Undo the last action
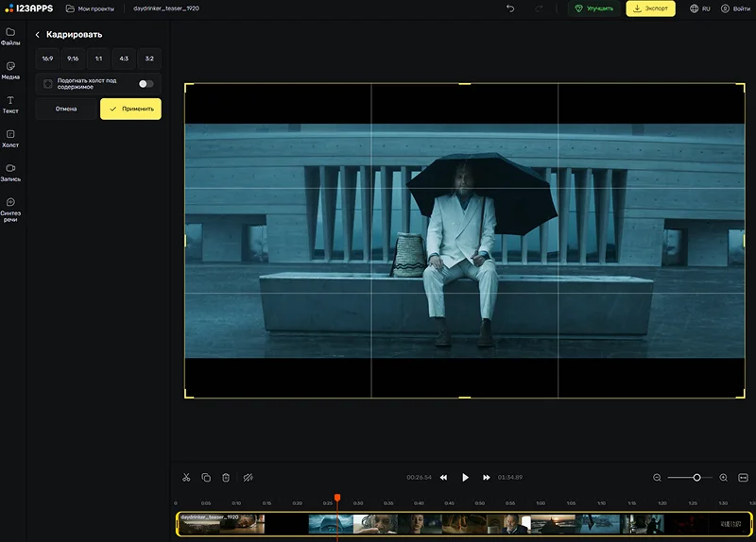 pyautogui.click(x=510, y=8)
